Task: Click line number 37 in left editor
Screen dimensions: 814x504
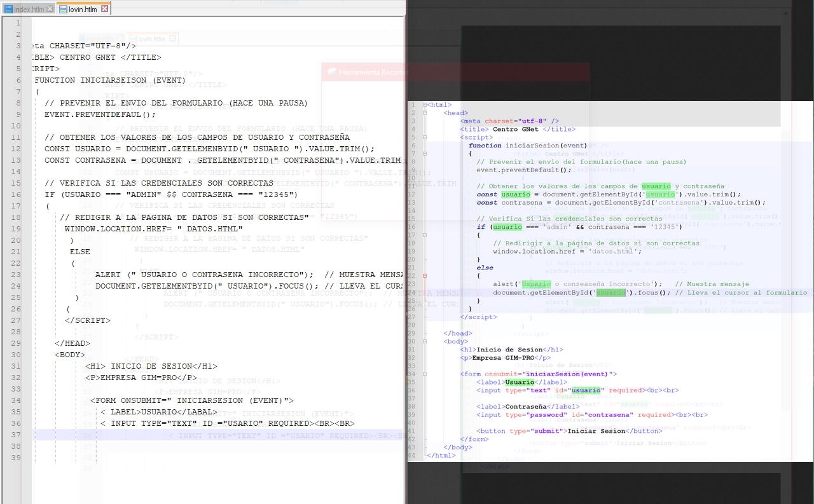Action: 17,435
